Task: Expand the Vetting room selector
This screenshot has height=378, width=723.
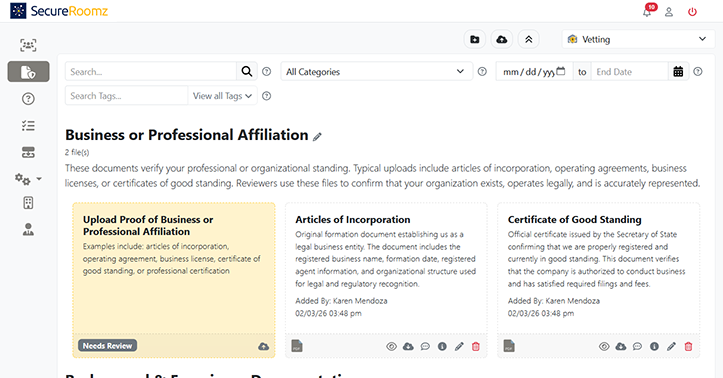Action: (638, 40)
